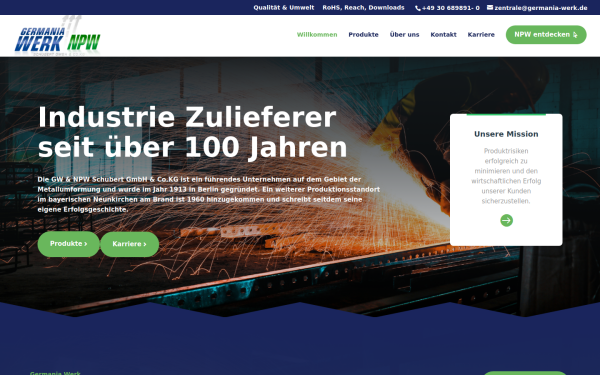Select the Willkommen menu item

pyautogui.click(x=317, y=35)
